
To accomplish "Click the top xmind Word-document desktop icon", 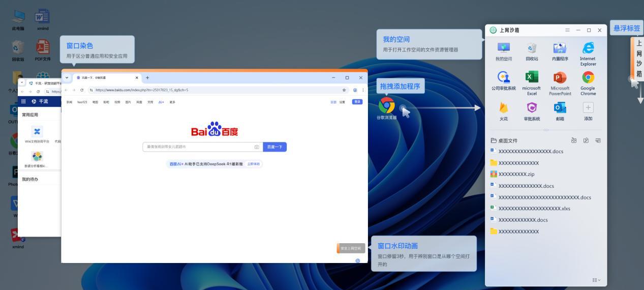I will pyautogui.click(x=43, y=20).
